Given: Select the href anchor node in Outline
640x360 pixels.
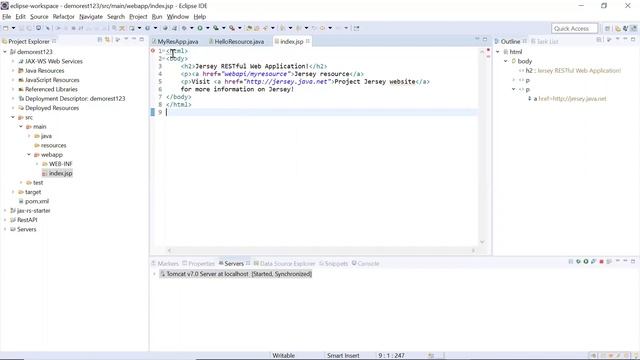Looking at the screenshot, I should tap(570, 99).
